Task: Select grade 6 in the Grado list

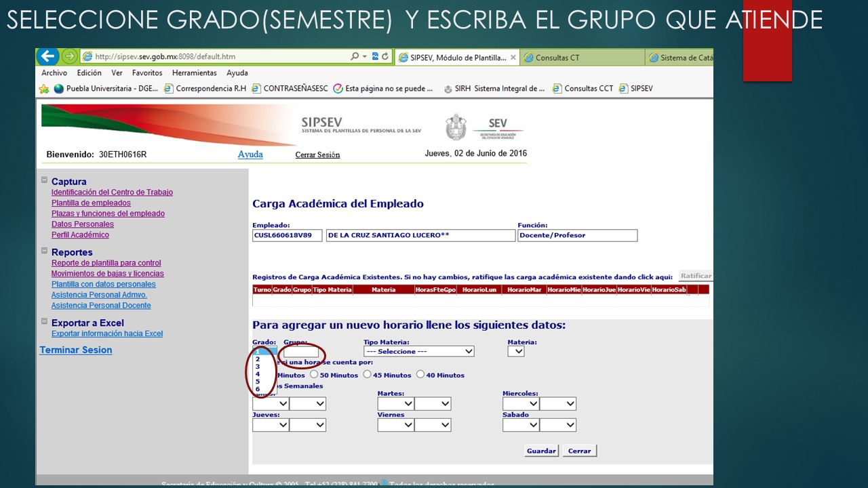Action: (258, 389)
